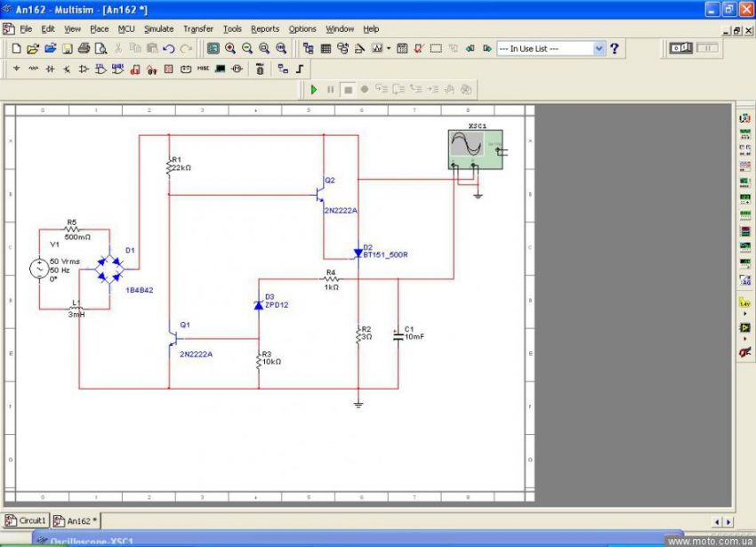Switch to the Circuit1 tab
Image resolution: width=756 pixels, height=547 pixels.
point(26,520)
